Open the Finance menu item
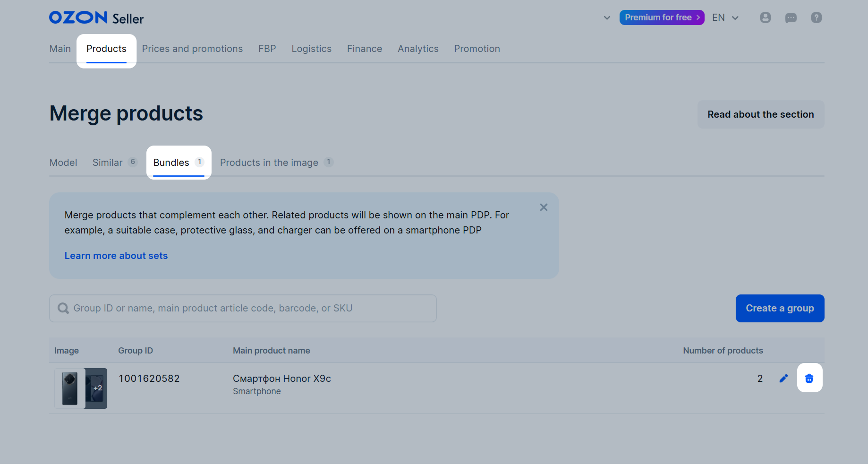Image resolution: width=868 pixels, height=466 pixels. click(x=365, y=49)
